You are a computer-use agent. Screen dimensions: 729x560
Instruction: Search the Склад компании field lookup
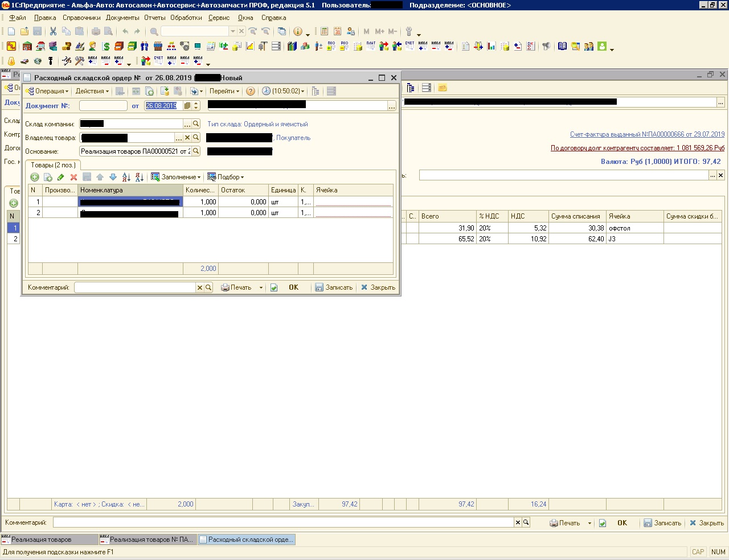click(196, 123)
